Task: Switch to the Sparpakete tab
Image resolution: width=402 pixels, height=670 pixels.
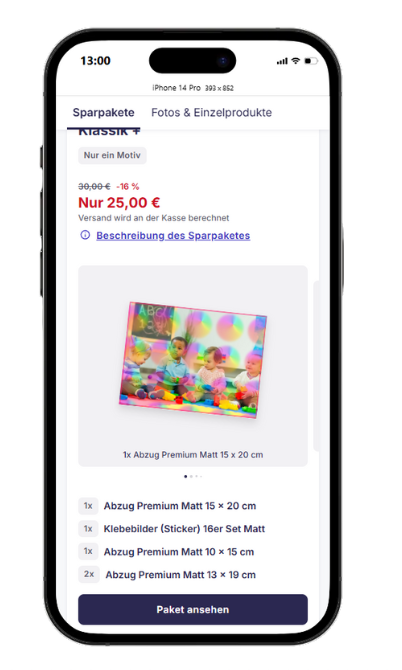Action: (103, 112)
